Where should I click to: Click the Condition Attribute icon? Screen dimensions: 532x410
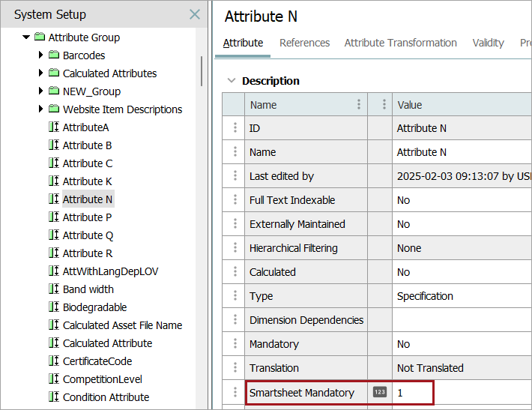pyautogui.click(x=54, y=397)
